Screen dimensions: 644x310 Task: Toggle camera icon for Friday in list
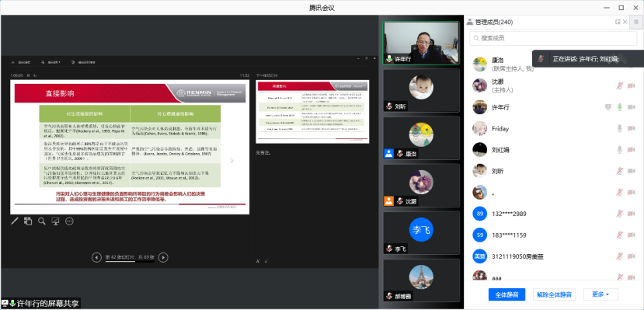(x=632, y=128)
